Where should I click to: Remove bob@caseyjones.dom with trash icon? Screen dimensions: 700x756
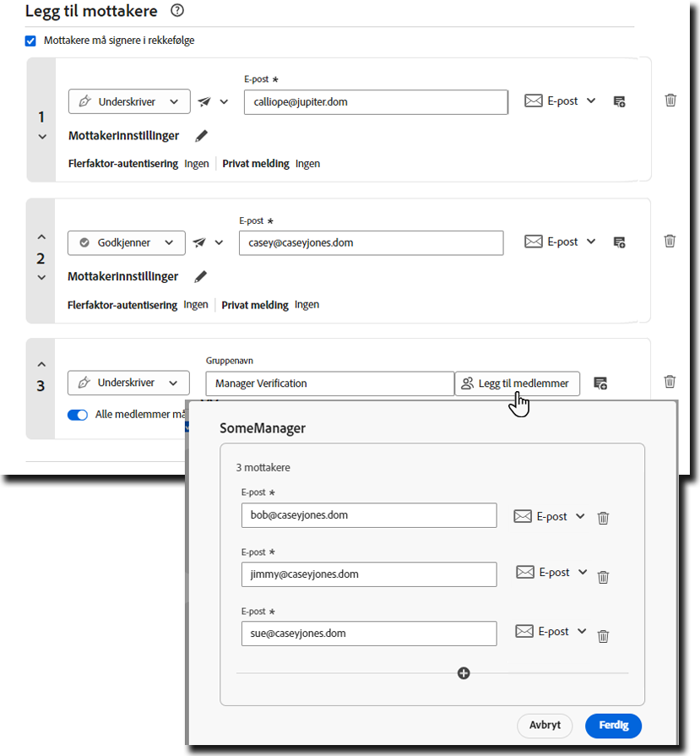pos(603,518)
